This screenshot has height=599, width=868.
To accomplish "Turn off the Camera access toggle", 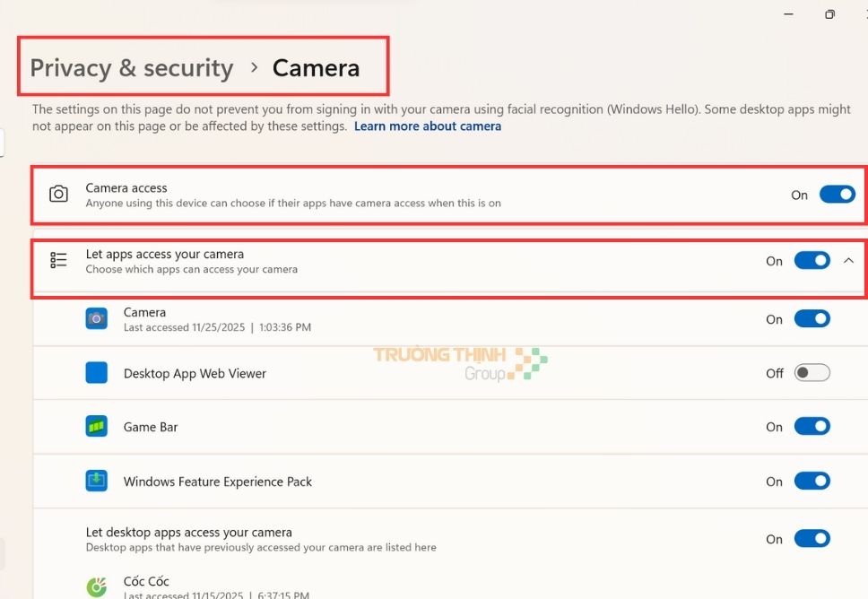I will [x=837, y=195].
